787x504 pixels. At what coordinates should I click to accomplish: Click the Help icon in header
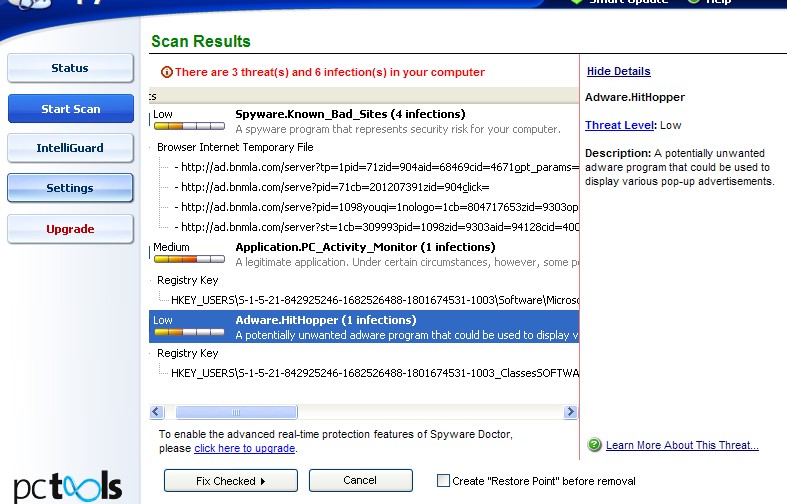click(694, 2)
